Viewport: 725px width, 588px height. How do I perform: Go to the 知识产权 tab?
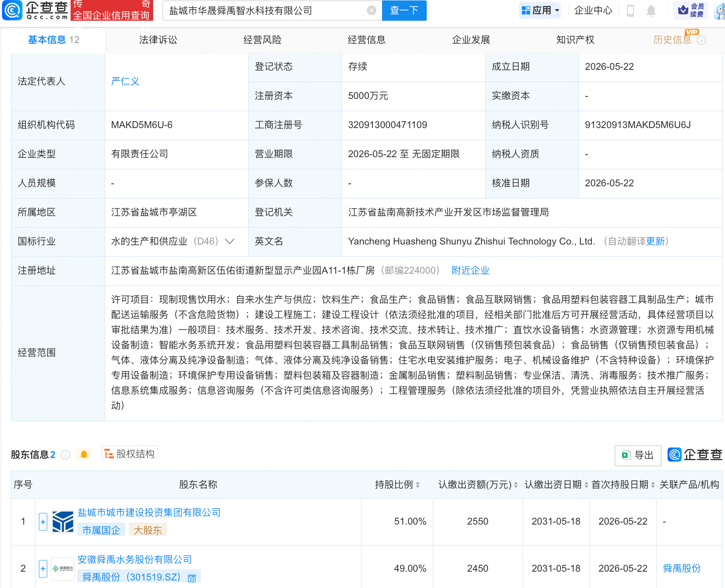[x=575, y=40]
